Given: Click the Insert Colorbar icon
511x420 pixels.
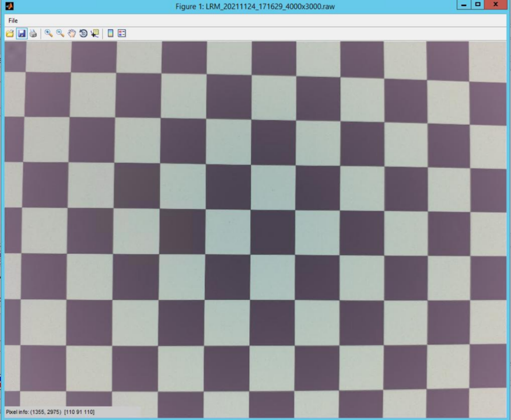Looking at the screenshot, I should point(110,33).
